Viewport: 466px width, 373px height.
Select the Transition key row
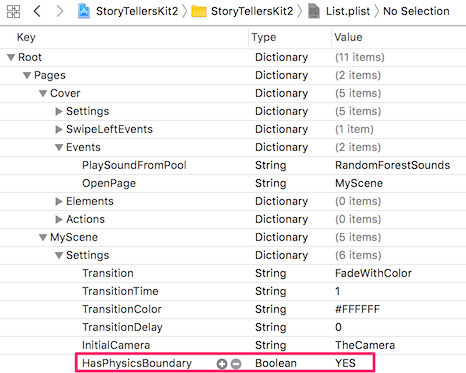pos(233,273)
